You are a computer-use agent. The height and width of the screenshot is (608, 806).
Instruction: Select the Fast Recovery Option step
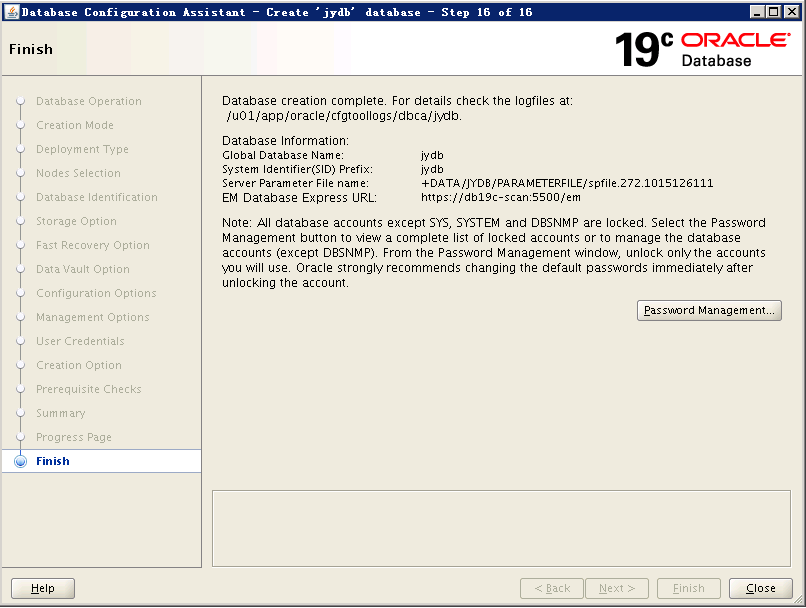[x=93, y=245]
